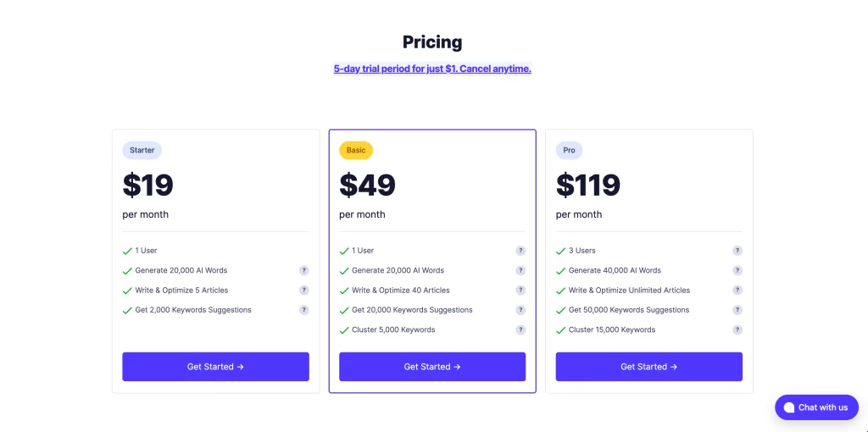Click Get Started on the Basic plan
Screen dimensions: 868x432
click(x=432, y=367)
